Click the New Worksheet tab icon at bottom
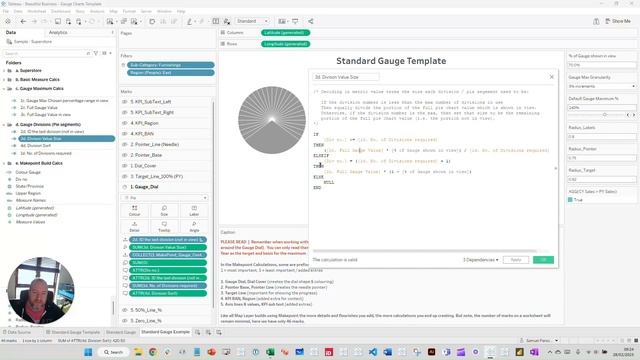Viewport: 640px width, 360px height. coord(198,332)
